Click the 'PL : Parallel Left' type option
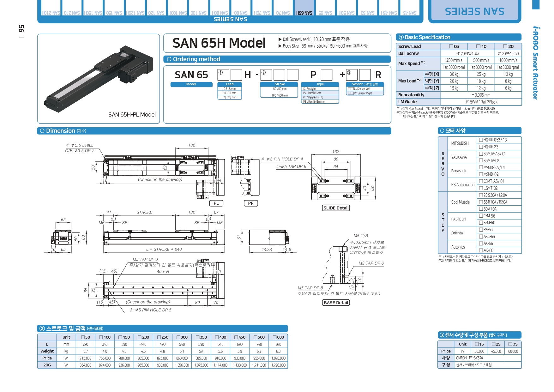The image size is (554, 392). tap(320, 93)
